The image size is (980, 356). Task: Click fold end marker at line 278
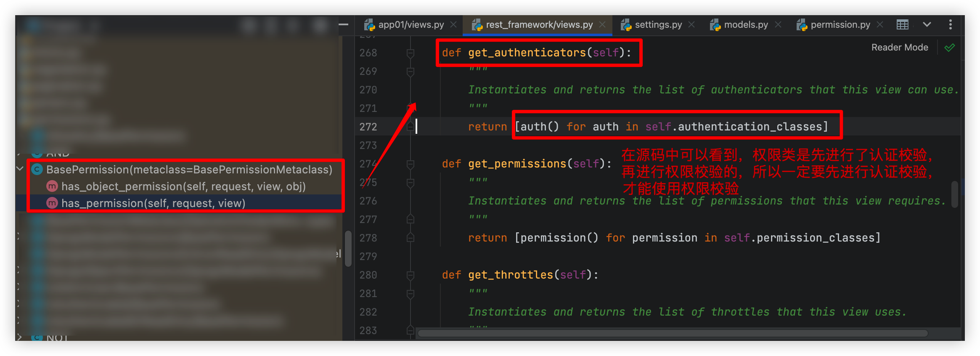pyautogui.click(x=411, y=238)
